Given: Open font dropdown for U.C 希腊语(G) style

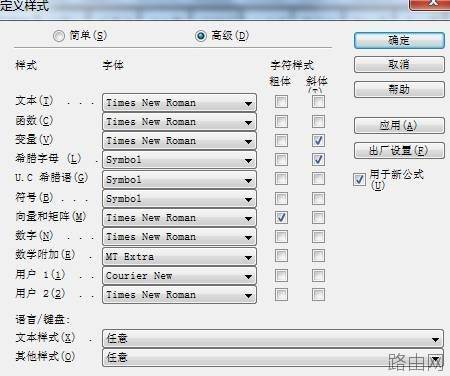Looking at the screenshot, I should [179, 180].
